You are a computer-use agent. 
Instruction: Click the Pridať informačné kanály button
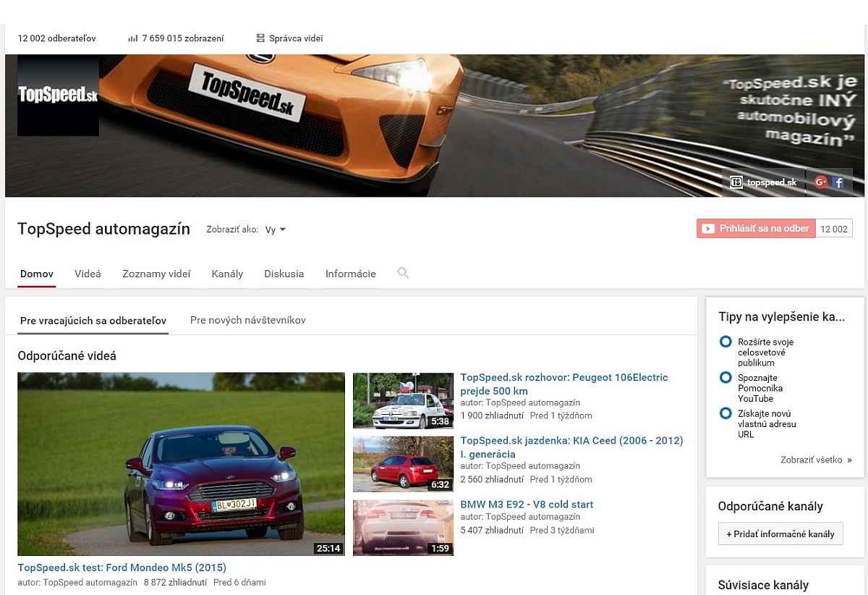(780, 534)
